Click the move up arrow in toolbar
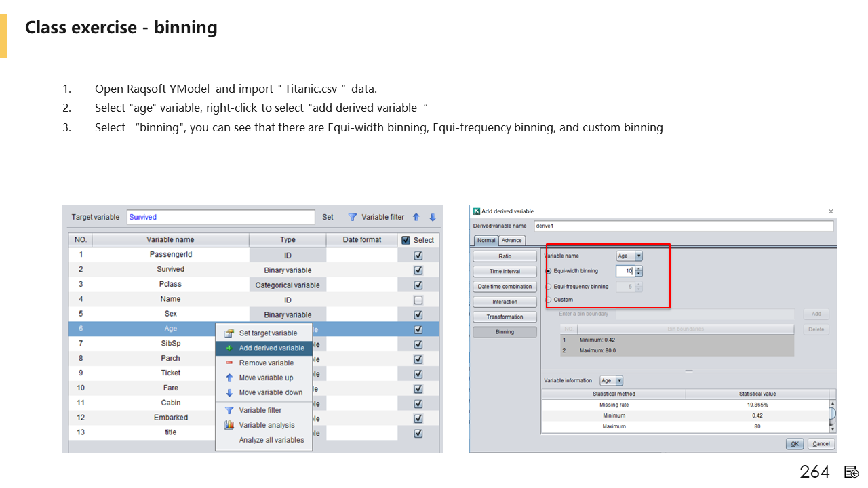Screen dimensions: 868x488 tap(416, 218)
